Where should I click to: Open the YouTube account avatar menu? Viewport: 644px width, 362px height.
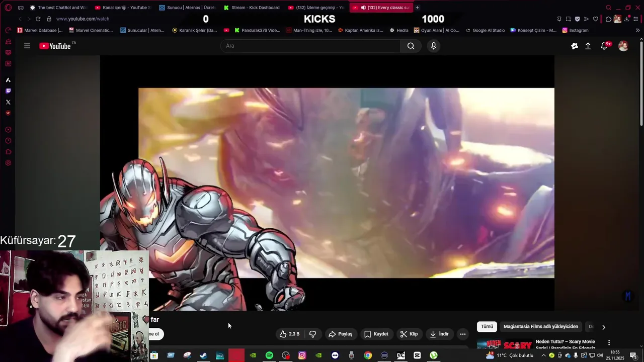tap(623, 46)
